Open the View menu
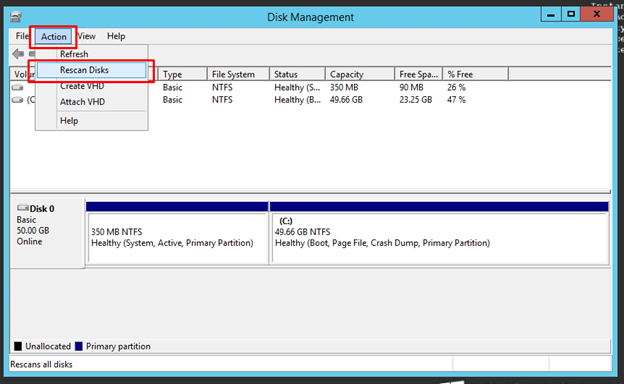The image size is (624, 384). point(86,36)
